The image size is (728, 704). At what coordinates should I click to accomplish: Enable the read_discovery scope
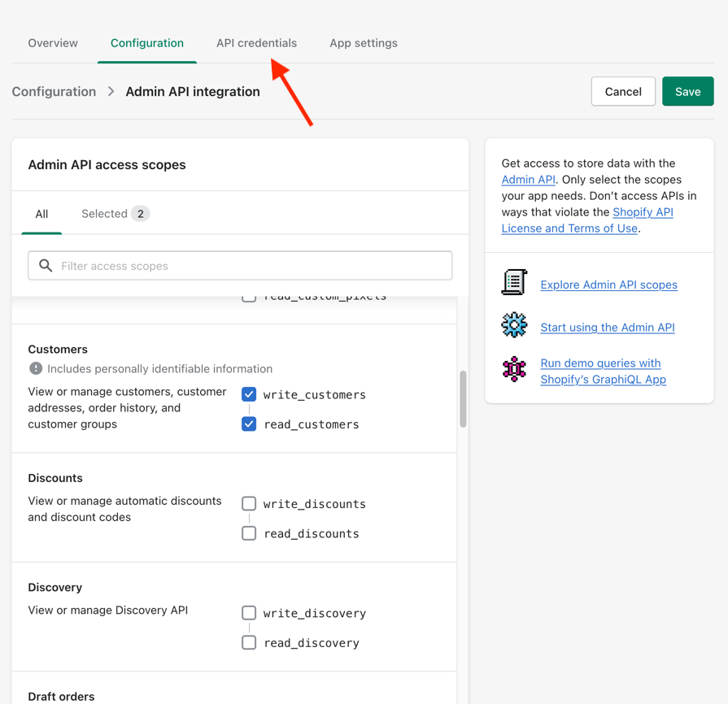pyautogui.click(x=249, y=643)
